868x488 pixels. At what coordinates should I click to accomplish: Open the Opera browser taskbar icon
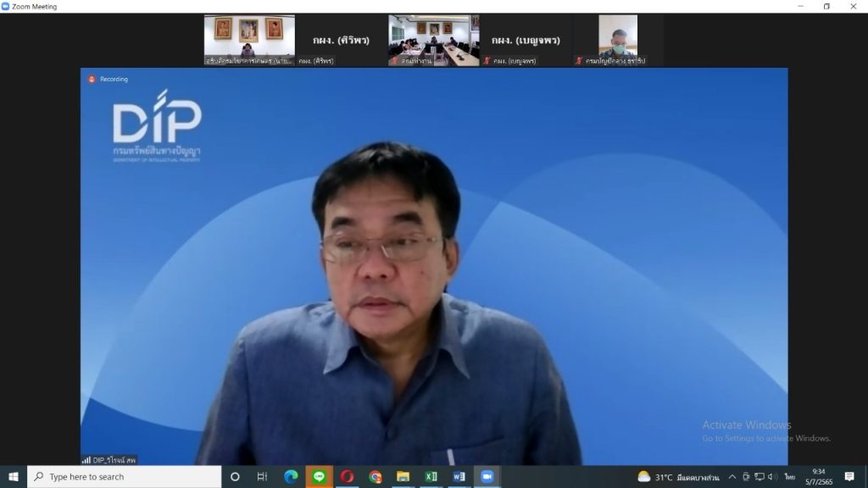347,476
